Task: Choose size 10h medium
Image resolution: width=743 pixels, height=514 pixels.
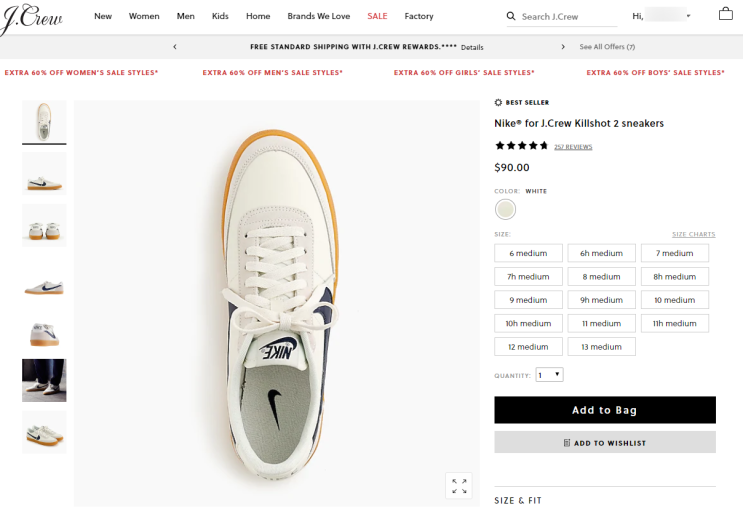Action: pos(528,324)
